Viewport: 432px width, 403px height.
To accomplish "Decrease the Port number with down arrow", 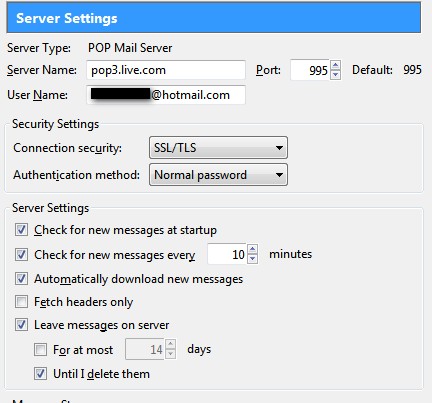I will 335,75.
